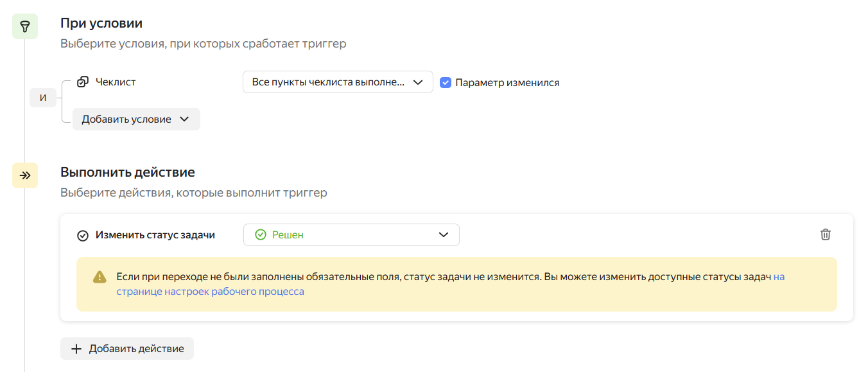This screenshot has width=868, height=372.
Task: Click the Параметр изменился label text
Action: 507,82
